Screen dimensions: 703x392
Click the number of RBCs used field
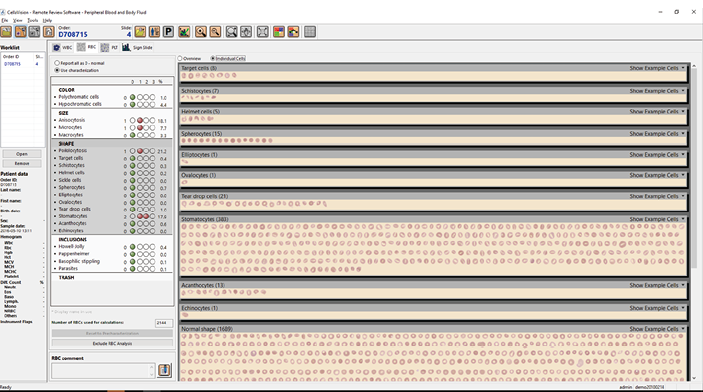164,322
